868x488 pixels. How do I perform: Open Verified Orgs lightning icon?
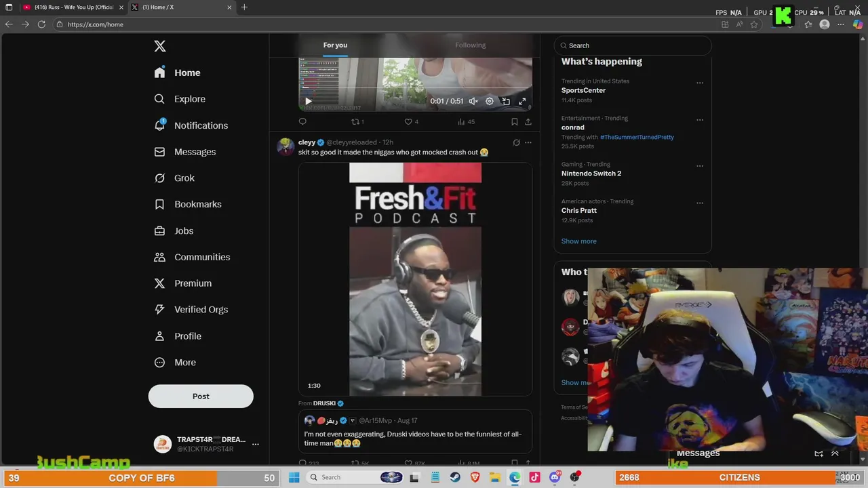pyautogui.click(x=159, y=310)
